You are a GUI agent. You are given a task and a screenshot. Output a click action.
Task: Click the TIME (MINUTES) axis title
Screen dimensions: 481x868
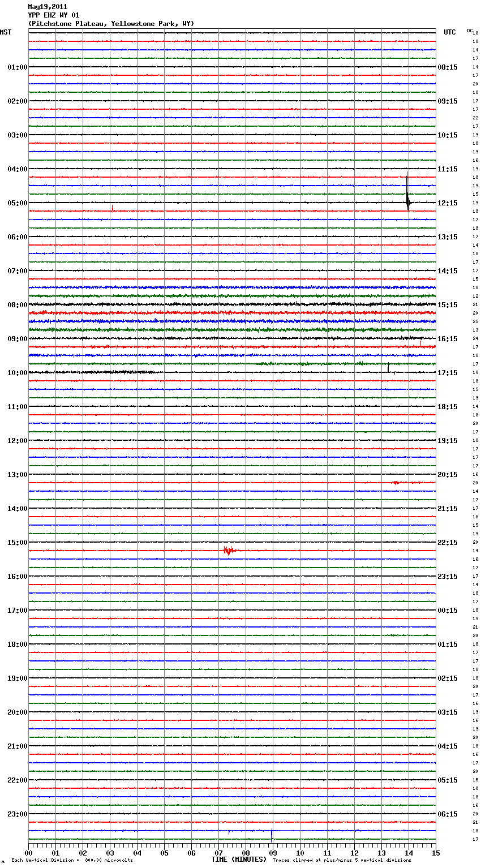239,860
